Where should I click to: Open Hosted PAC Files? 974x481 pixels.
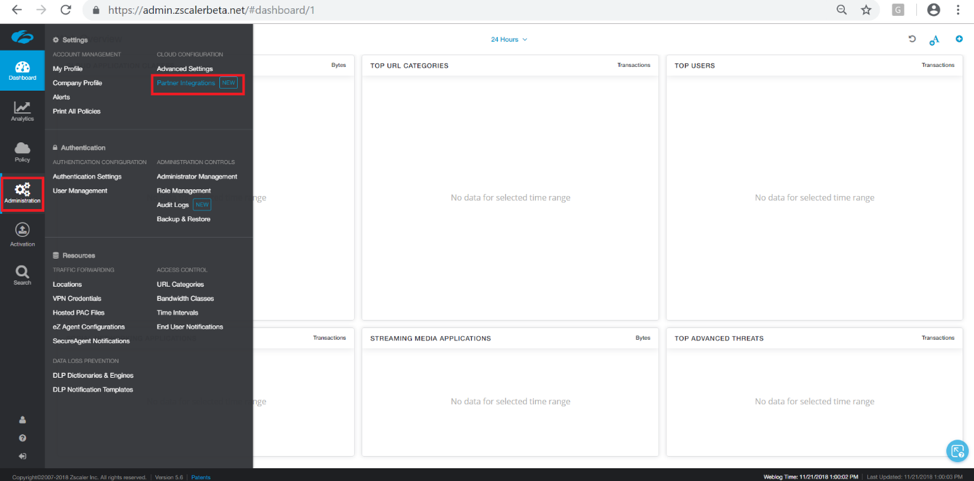[79, 313]
